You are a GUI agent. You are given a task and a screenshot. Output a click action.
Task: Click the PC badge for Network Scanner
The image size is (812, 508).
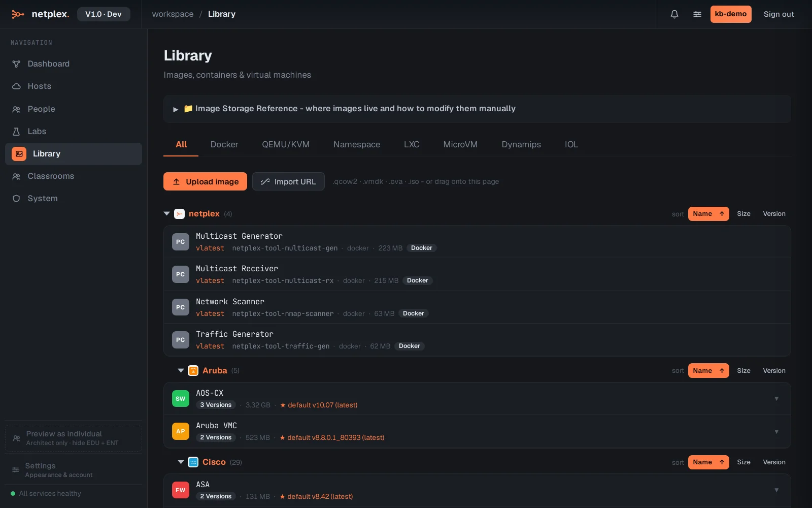[x=181, y=307]
